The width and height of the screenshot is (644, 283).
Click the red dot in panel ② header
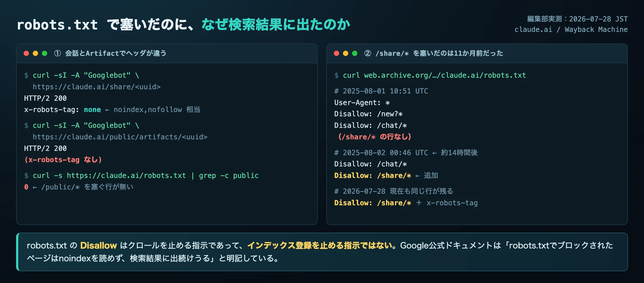click(336, 53)
